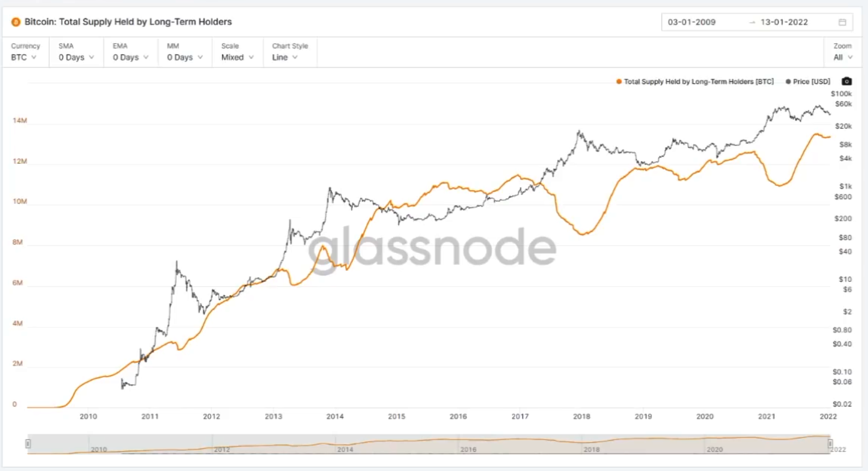
Task: Click the date range arrow separator
Action: click(x=752, y=22)
